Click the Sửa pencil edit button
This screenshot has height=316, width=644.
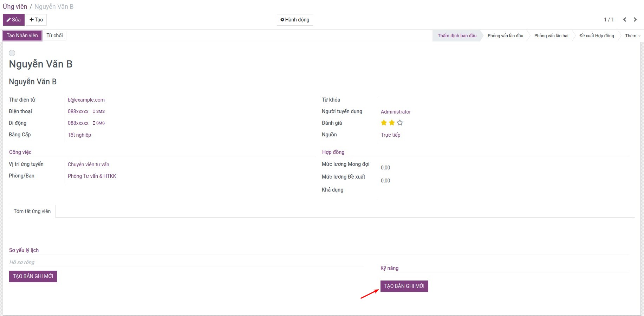tap(14, 20)
